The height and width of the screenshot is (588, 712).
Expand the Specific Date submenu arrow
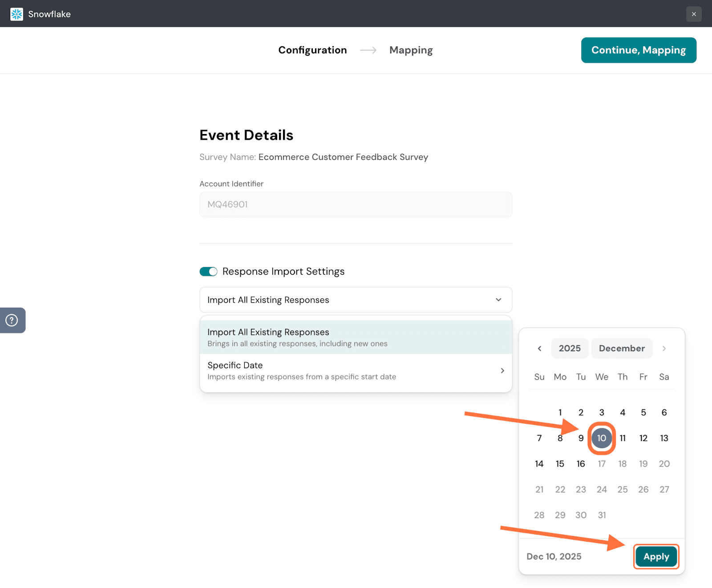click(502, 371)
